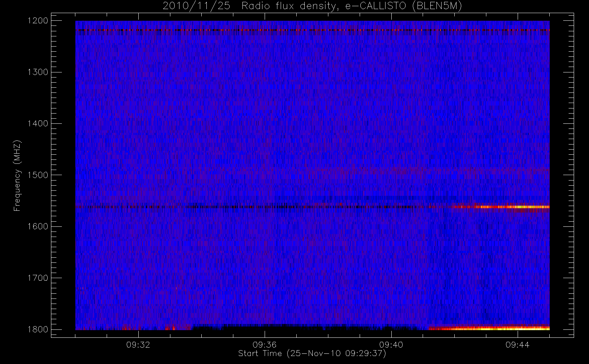Select the 1700 frequency tick label
This screenshot has height=364, width=589.
(38, 278)
